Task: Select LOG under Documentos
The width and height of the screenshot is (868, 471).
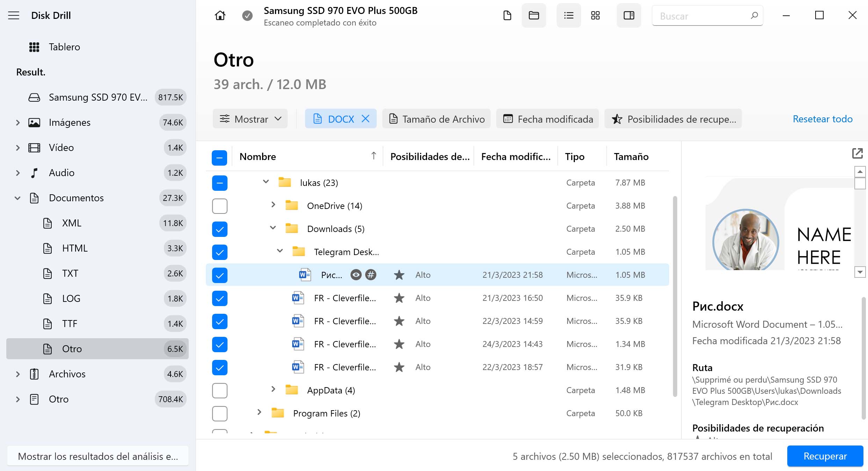Action: pos(97,298)
